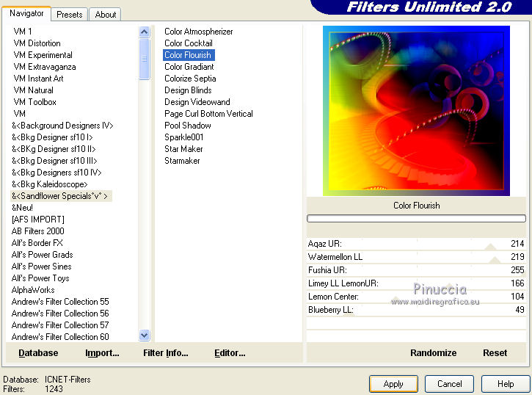This screenshot has width=532, height=395.
Task: Select the VM Toolbox category
Action: coord(35,102)
